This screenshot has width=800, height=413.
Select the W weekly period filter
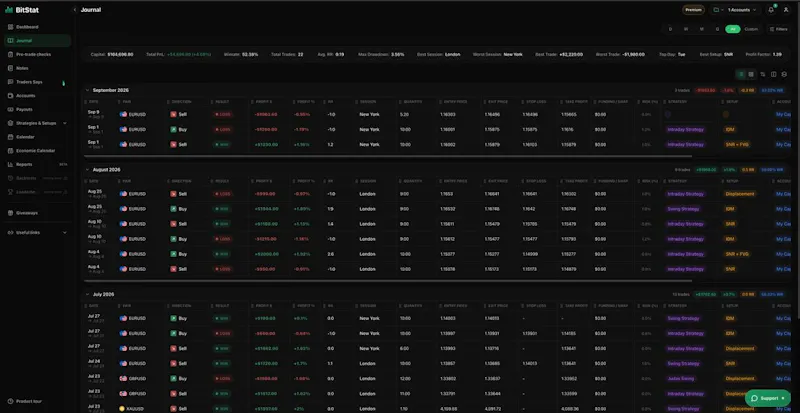coord(686,30)
